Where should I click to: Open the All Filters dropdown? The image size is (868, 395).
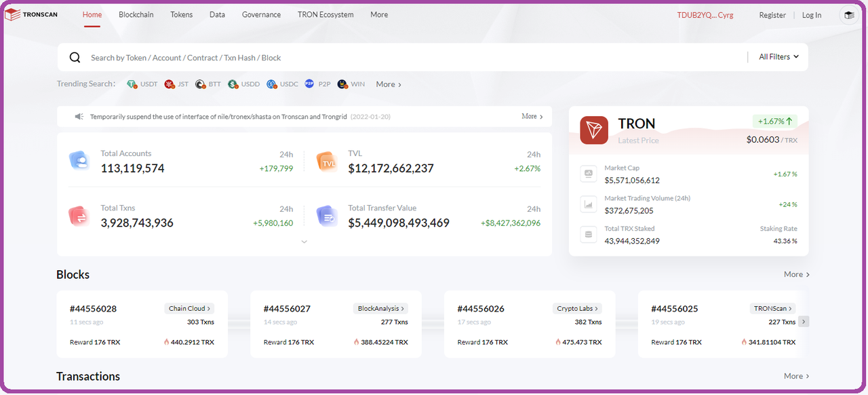click(x=778, y=57)
